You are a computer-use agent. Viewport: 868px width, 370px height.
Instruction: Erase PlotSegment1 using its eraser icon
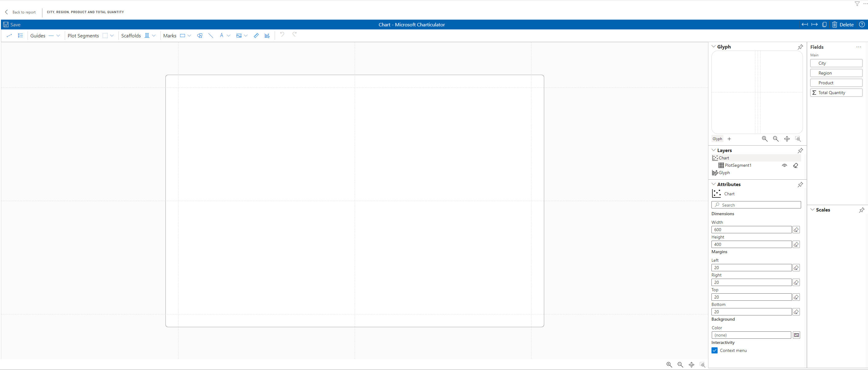tap(796, 165)
